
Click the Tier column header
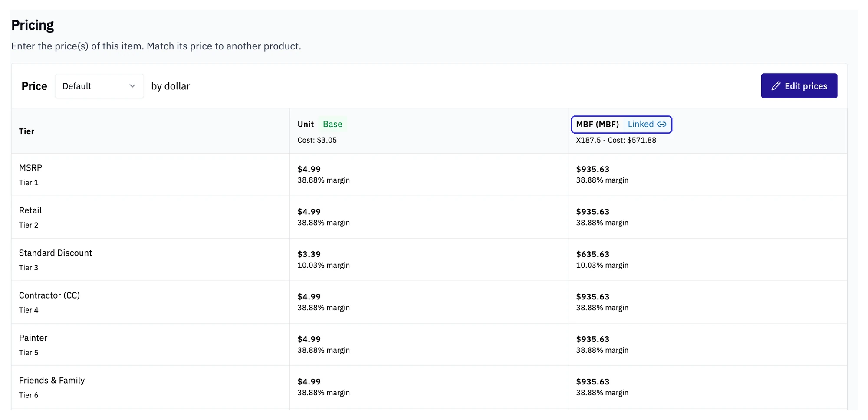pos(26,131)
